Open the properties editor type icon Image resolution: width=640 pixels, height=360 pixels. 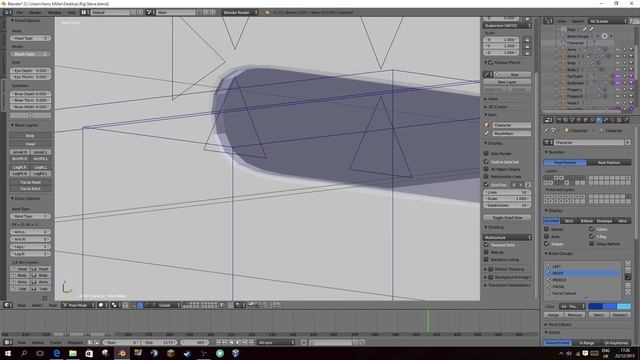(x=549, y=120)
